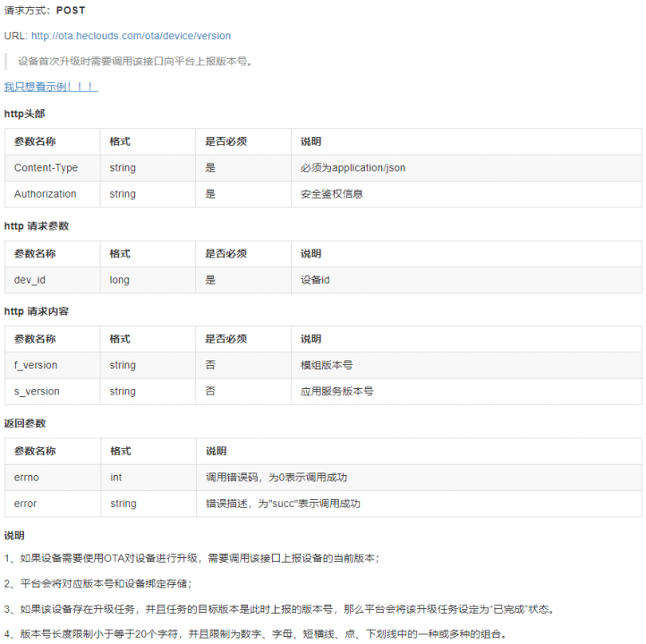This screenshot has height=644, width=646.
Task: Click the http 请求参数 section heading
Action: [37, 226]
